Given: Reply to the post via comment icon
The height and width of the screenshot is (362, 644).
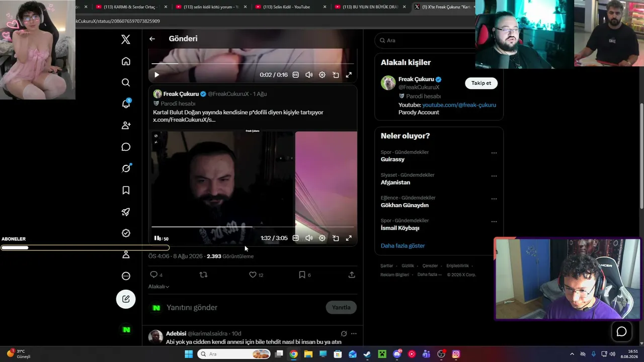Looking at the screenshot, I should 154,275.
